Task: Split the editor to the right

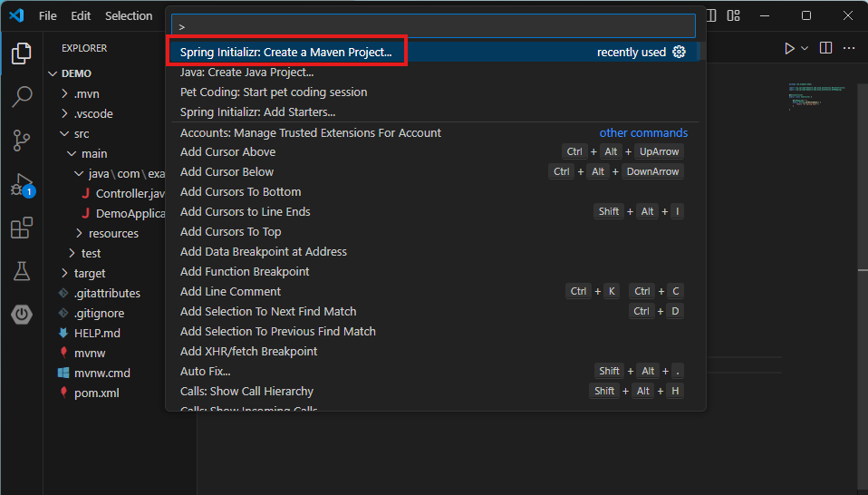Action: tap(825, 48)
